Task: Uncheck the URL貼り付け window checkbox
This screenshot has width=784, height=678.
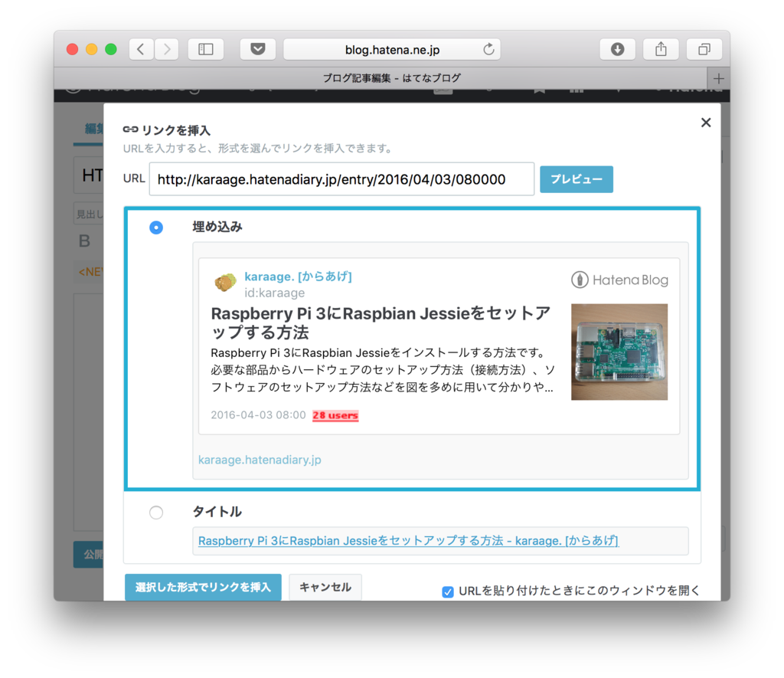Action: tap(446, 591)
